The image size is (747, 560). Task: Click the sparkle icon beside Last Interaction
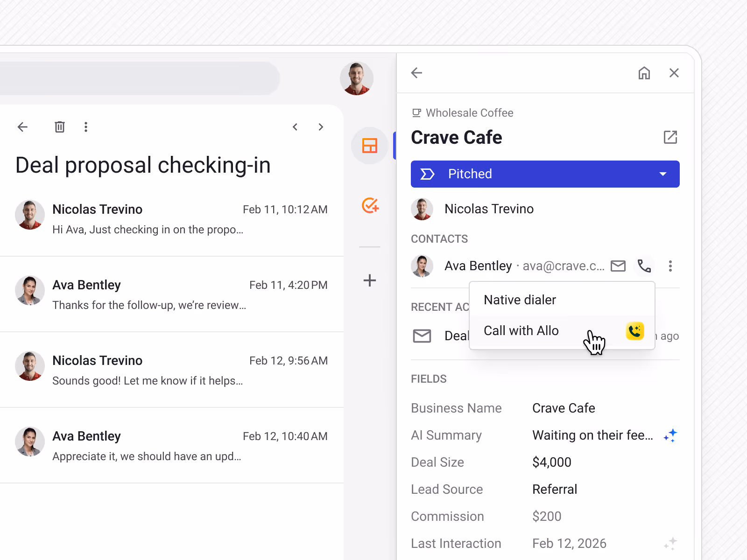coord(670,544)
